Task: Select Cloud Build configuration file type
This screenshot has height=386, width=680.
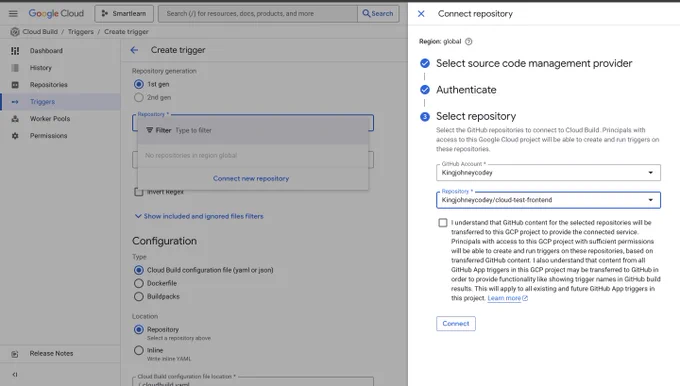Action: pyautogui.click(x=139, y=270)
